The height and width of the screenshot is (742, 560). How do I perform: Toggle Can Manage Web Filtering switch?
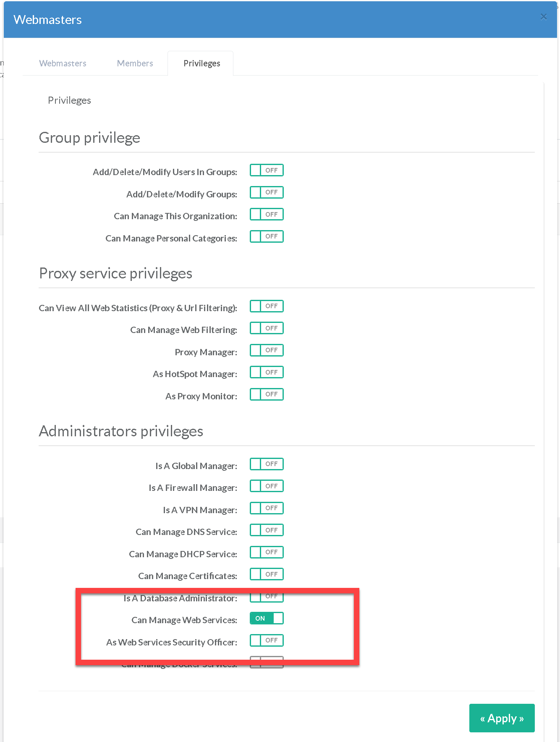click(267, 328)
